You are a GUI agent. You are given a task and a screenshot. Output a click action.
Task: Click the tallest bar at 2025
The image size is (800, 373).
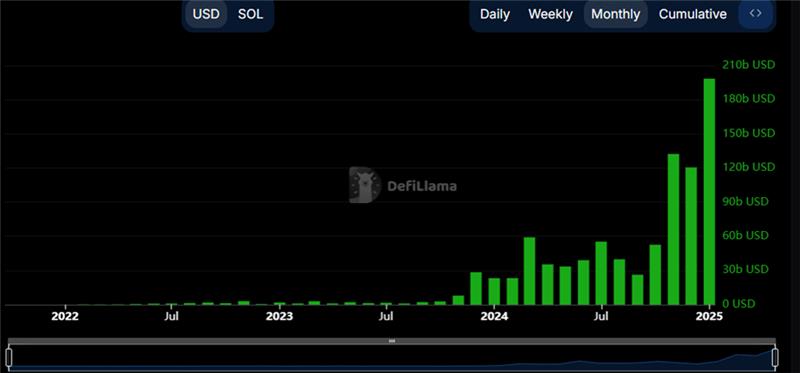coord(709,191)
